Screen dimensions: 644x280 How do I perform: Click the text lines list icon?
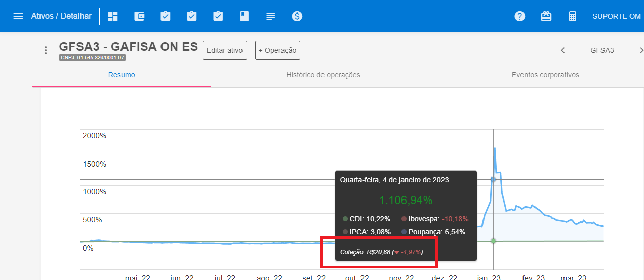pos(271,16)
